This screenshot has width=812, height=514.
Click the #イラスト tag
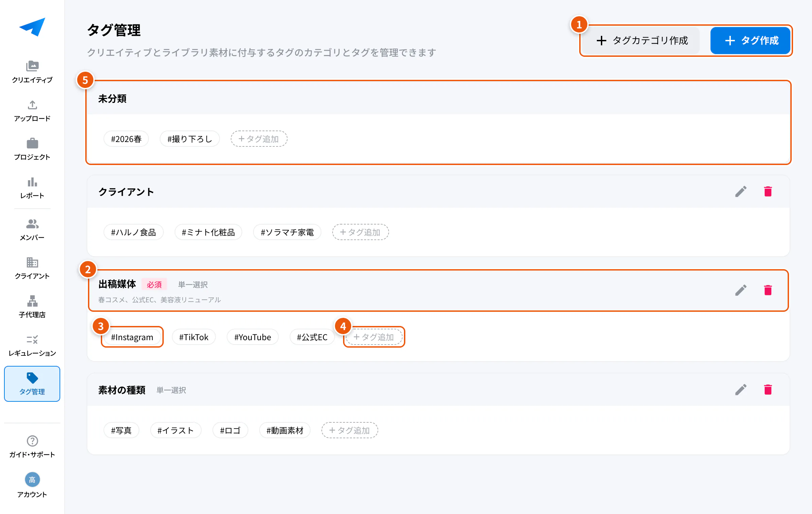pyautogui.click(x=176, y=430)
